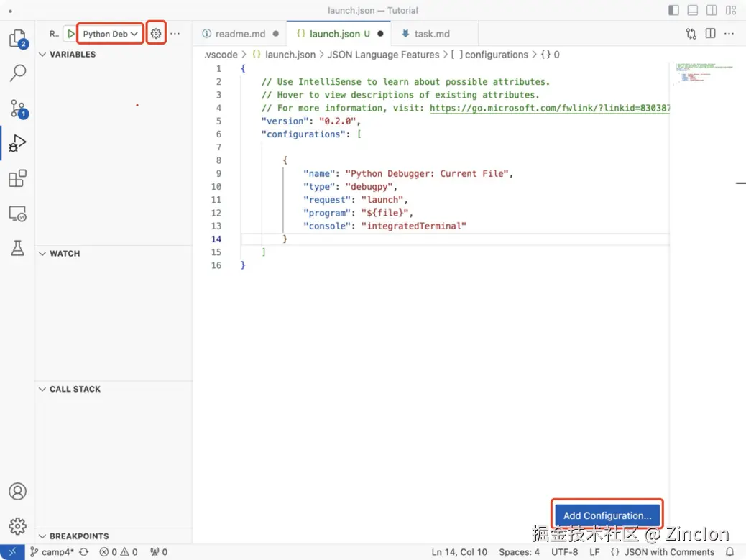Click the "launch" request value
Image resolution: width=746 pixels, height=560 pixels.
pos(382,200)
